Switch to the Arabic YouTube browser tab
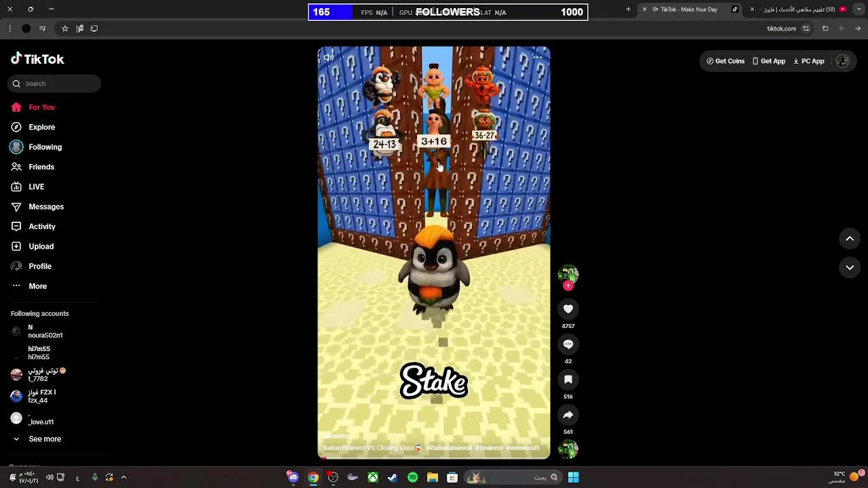The height and width of the screenshot is (488, 868). click(799, 9)
